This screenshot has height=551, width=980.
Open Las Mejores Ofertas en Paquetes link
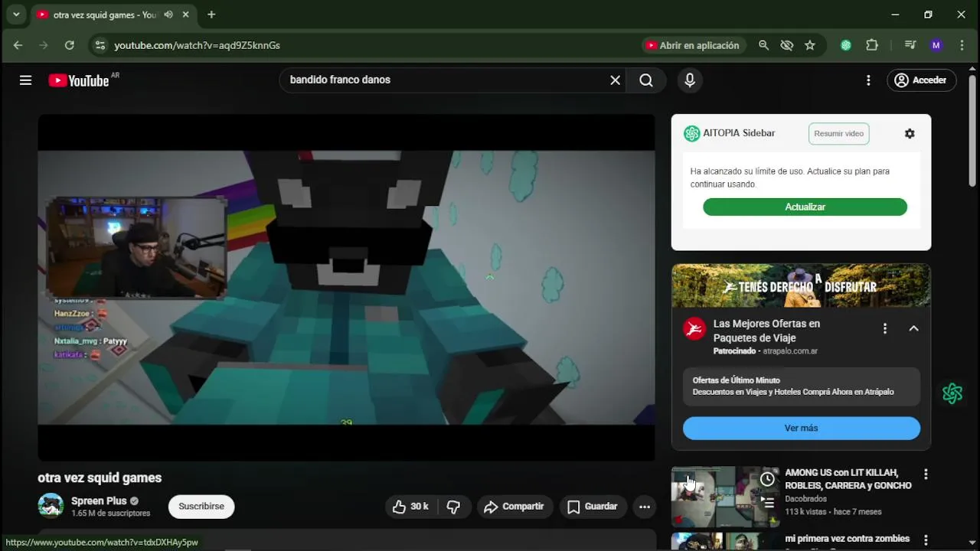pos(766,331)
